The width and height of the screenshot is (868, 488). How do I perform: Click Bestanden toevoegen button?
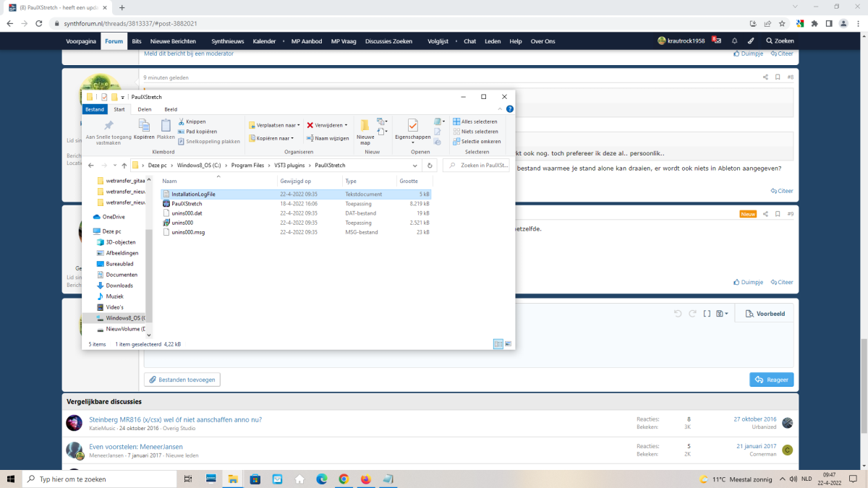click(182, 380)
